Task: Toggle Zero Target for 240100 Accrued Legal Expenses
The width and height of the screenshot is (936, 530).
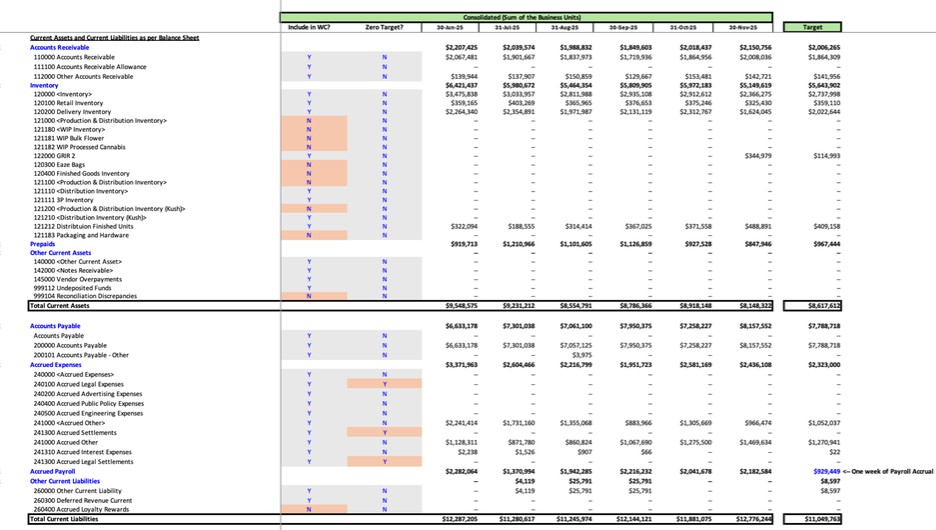Action: coord(385,384)
